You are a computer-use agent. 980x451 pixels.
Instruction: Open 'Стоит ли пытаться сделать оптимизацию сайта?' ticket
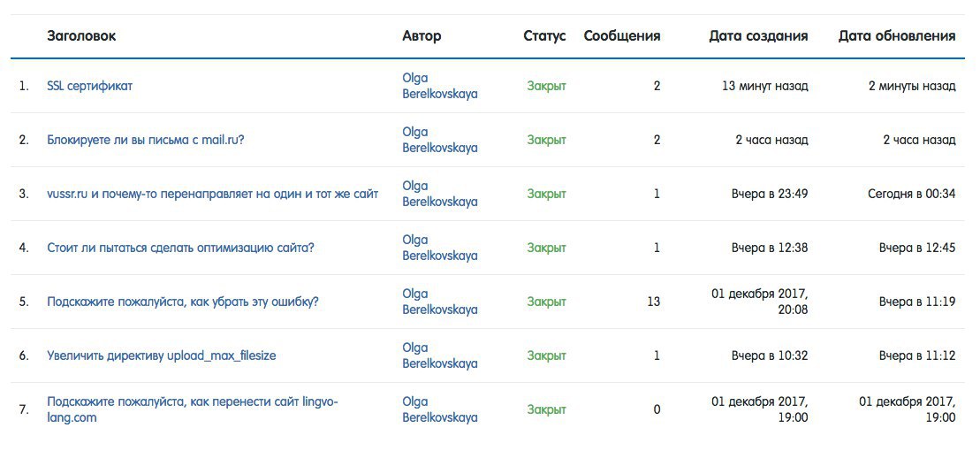point(180,248)
